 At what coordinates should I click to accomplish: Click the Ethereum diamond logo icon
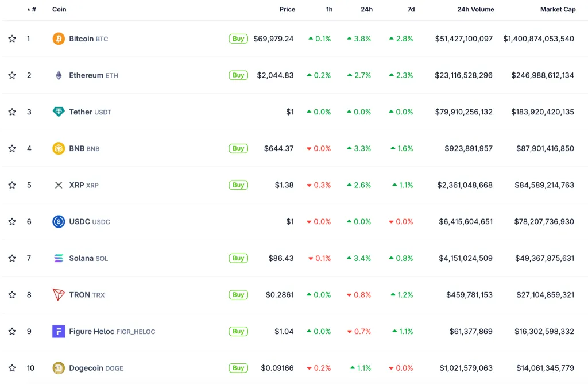(x=59, y=75)
